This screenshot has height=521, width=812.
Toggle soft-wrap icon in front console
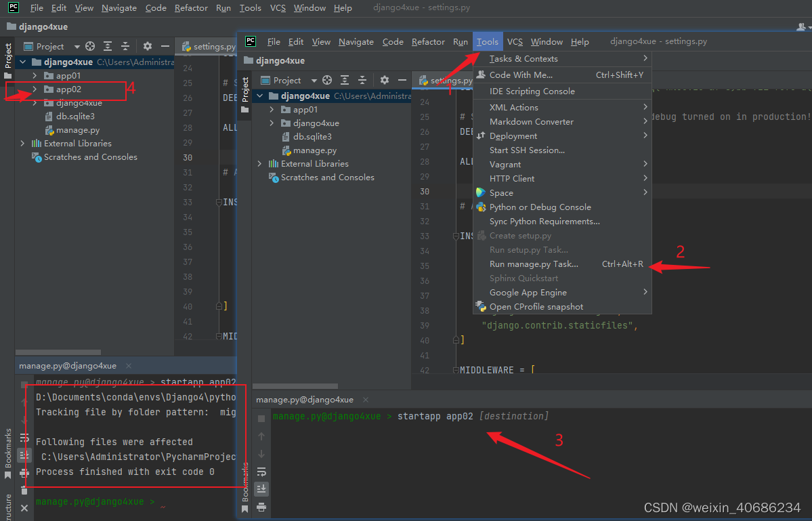pyautogui.click(x=261, y=472)
